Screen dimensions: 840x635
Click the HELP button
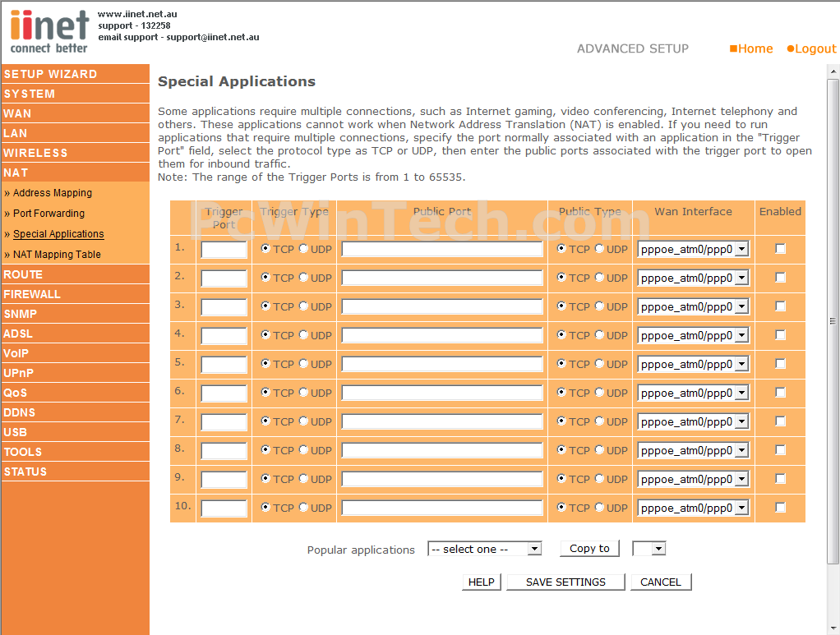481,582
